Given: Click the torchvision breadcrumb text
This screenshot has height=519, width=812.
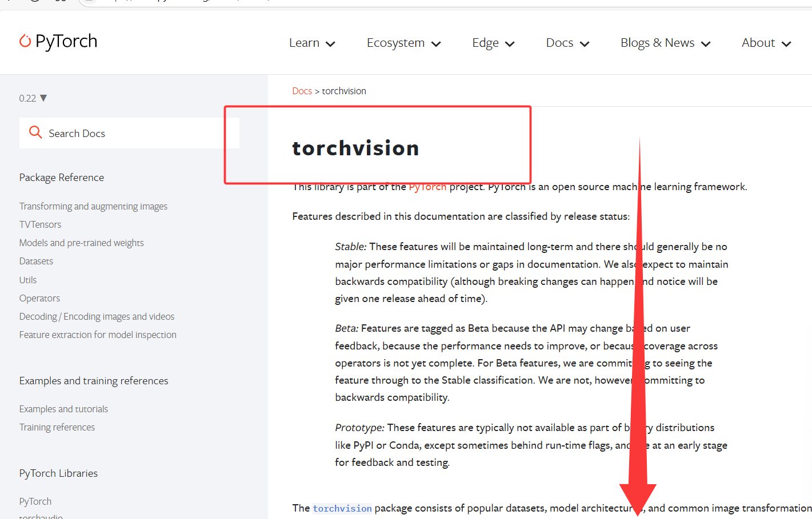Looking at the screenshot, I should 344,91.
